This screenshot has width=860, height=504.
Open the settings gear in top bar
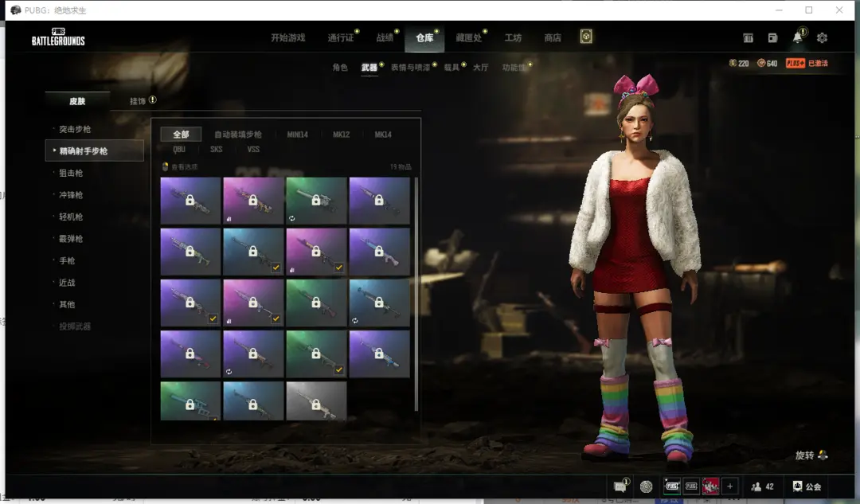(822, 38)
